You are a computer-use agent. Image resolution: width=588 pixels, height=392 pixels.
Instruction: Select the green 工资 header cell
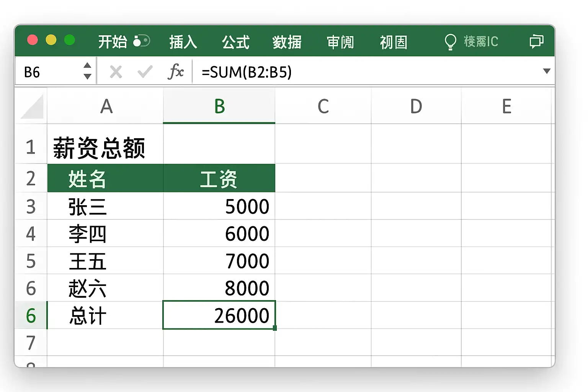coord(219,179)
